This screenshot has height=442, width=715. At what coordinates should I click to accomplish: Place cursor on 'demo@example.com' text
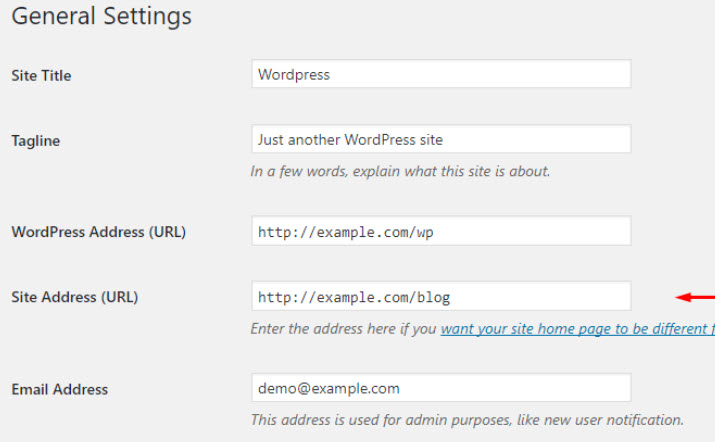329,389
